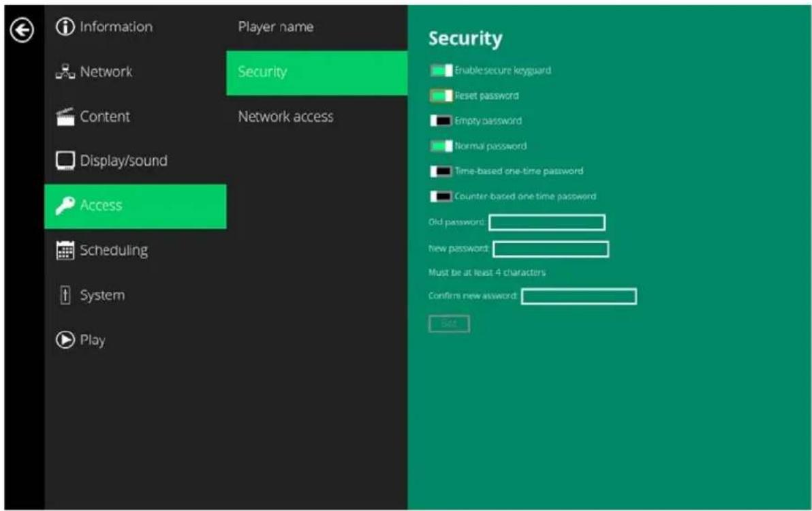This screenshot has width=812, height=511.
Task: Click the Access key icon
Action: click(65, 206)
